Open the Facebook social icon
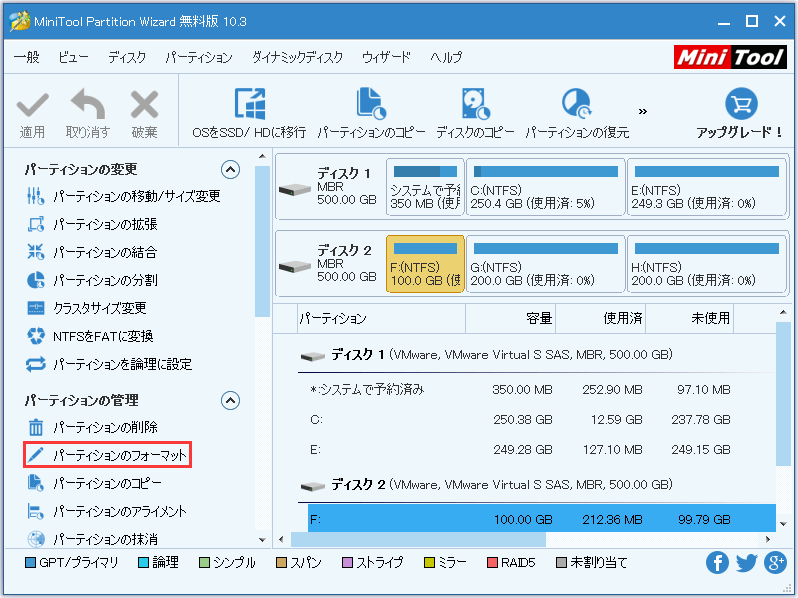Image resolution: width=798 pixels, height=598 pixels. [717, 563]
